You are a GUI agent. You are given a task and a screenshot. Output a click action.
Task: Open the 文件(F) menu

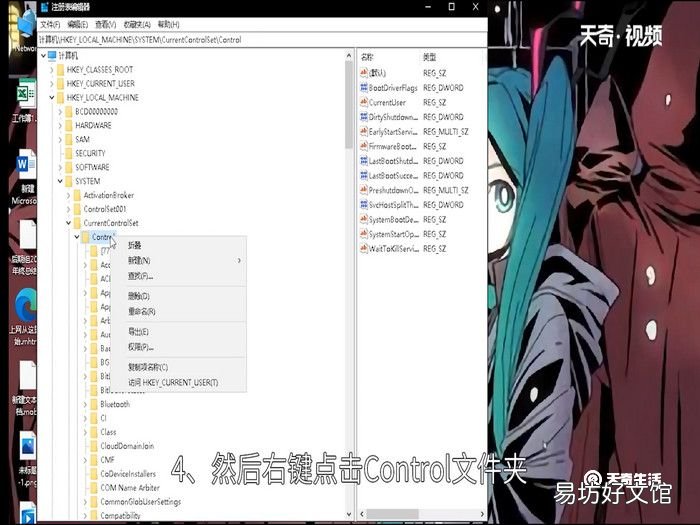[x=50, y=24]
